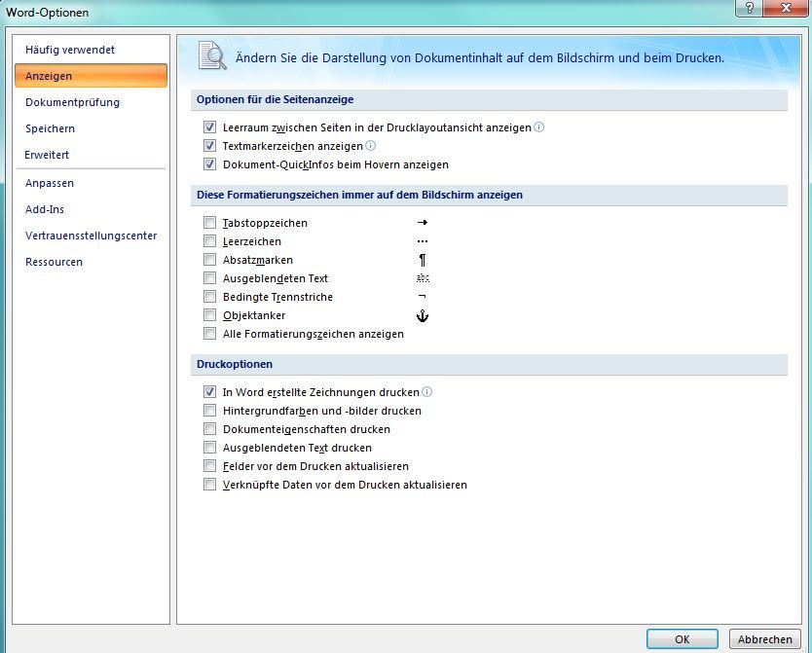Click the Ändern Sie die Darstellung description
The height and width of the screenshot is (653, 812).
[x=480, y=57]
